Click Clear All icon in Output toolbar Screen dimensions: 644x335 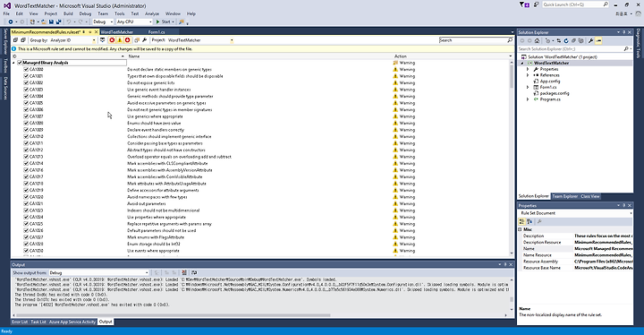point(184,272)
